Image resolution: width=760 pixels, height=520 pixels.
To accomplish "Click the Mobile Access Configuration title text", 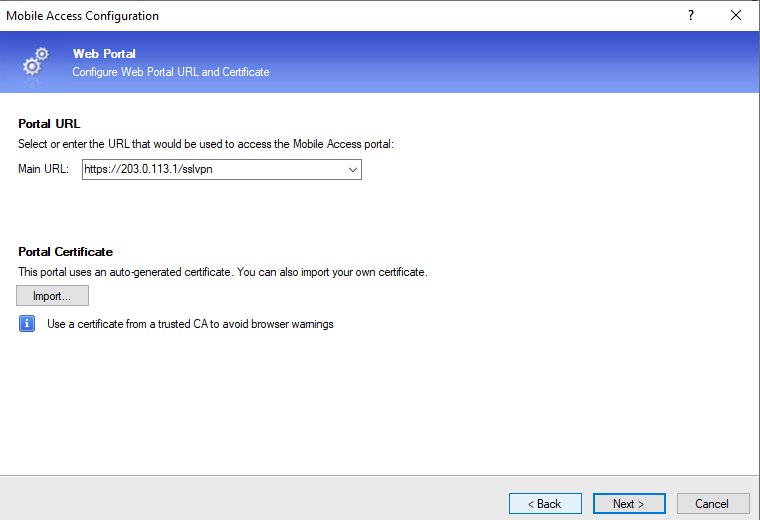I will [x=84, y=16].
